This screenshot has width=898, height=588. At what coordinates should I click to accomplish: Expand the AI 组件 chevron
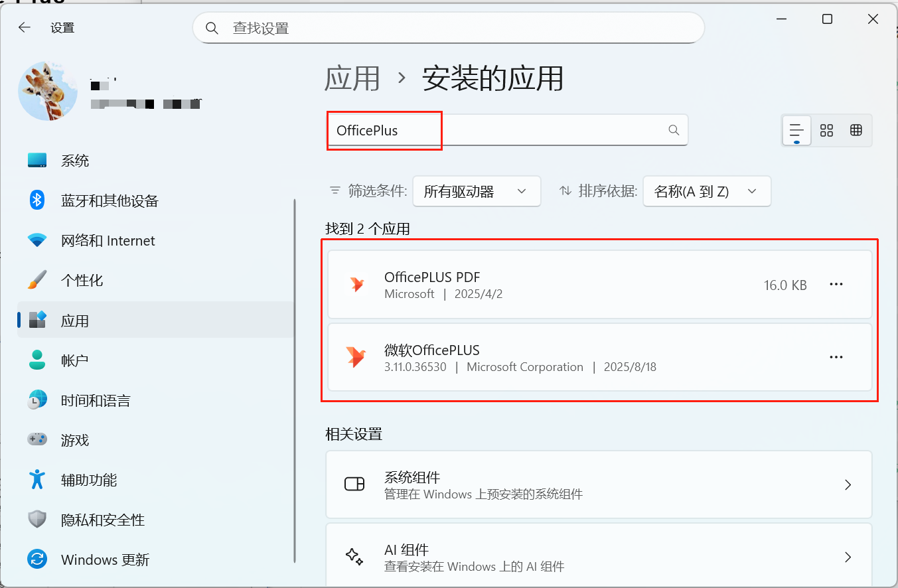(848, 557)
